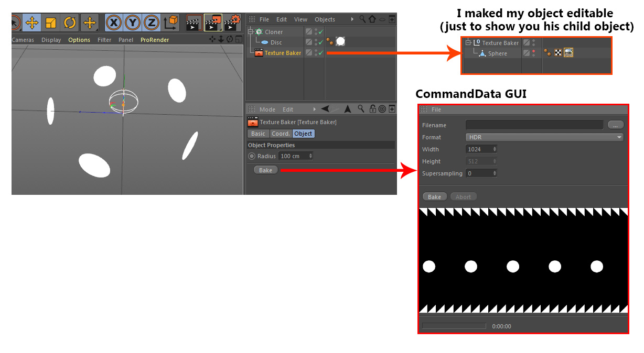
Task: Click Attribute Manager up arrow icon
Action: pos(347,109)
